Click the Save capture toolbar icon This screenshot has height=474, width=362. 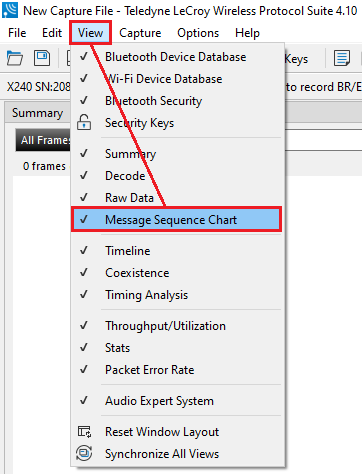point(42,58)
